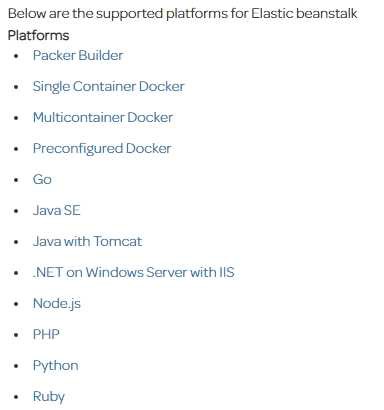Click the bullet beside Go
Screen dimensions: 384x410
tap(16, 180)
